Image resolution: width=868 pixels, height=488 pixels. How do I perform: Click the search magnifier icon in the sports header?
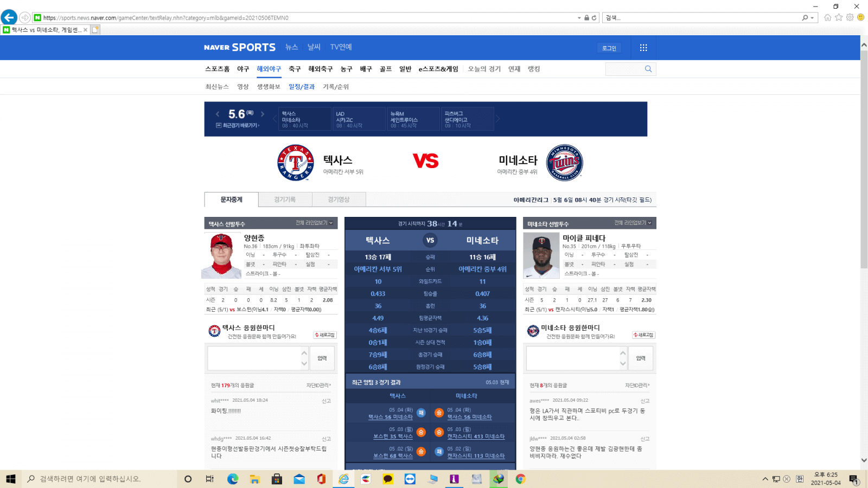(648, 69)
